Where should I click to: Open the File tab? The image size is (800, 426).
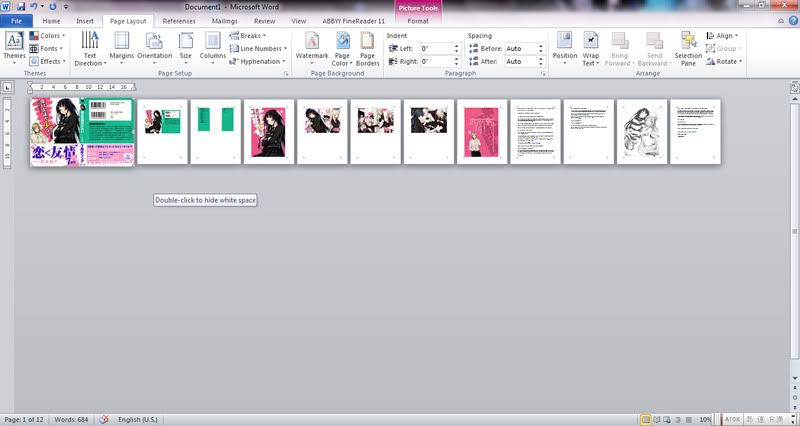point(16,21)
